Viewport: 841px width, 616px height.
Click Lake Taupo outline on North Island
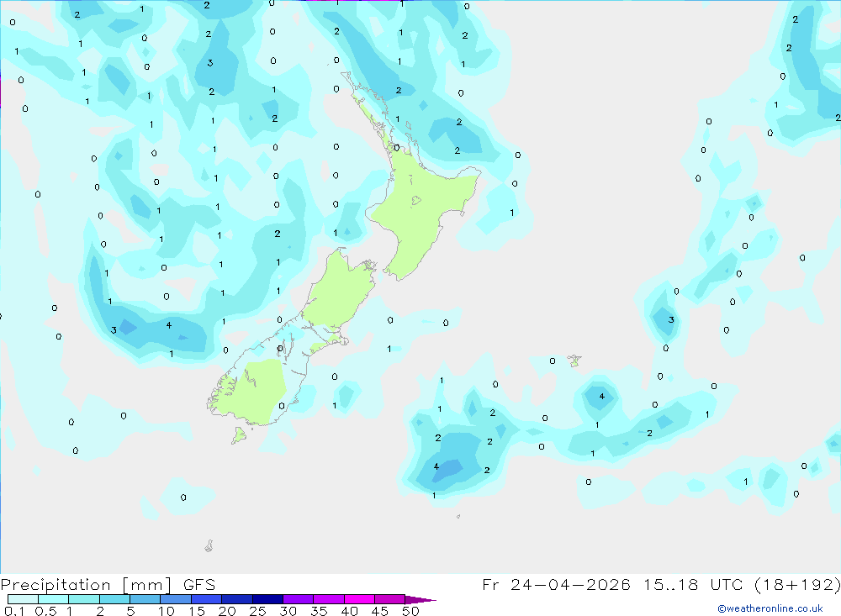(416, 201)
